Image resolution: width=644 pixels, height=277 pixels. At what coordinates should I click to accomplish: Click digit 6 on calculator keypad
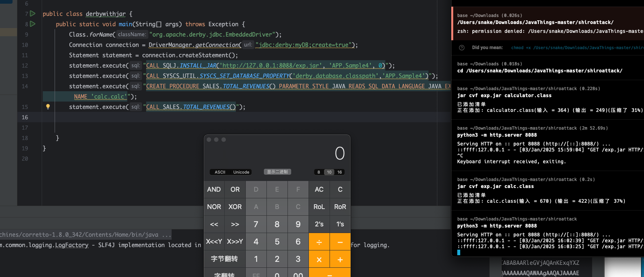[x=298, y=242]
